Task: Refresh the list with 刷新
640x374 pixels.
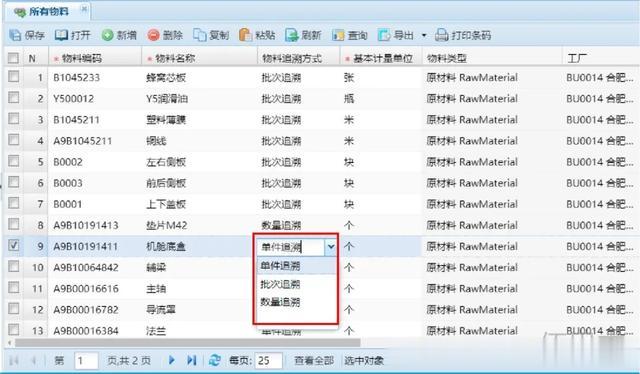Action: point(303,36)
